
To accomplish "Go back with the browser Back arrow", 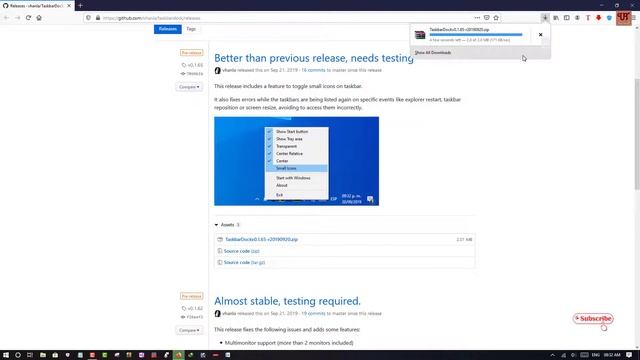I will click(x=6, y=18).
